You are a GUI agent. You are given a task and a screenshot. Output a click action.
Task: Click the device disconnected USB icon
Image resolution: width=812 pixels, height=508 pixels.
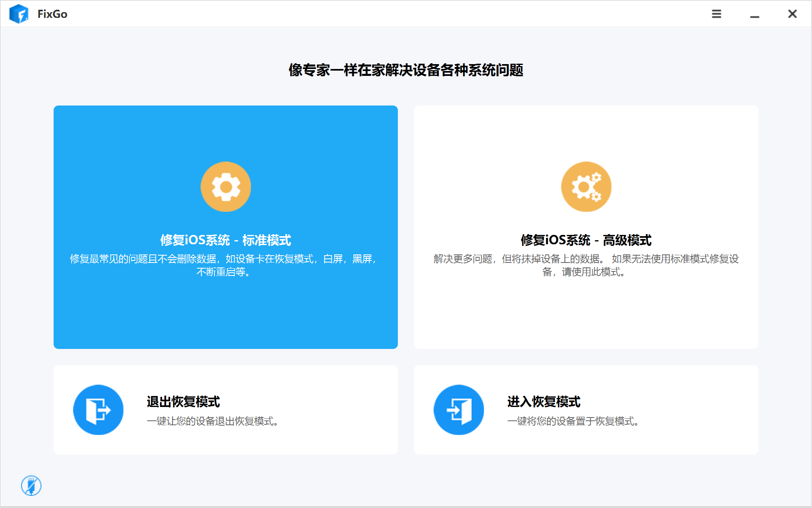[31, 486]
